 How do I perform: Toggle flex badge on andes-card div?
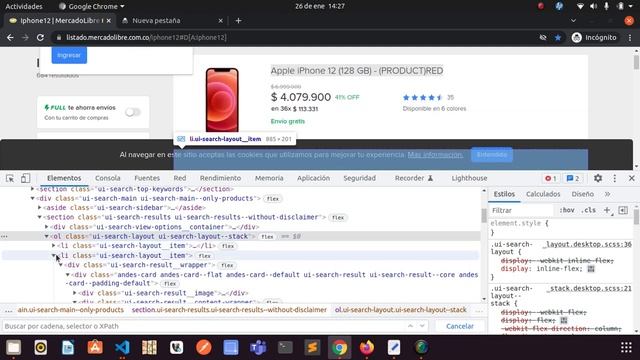(170, 284)
